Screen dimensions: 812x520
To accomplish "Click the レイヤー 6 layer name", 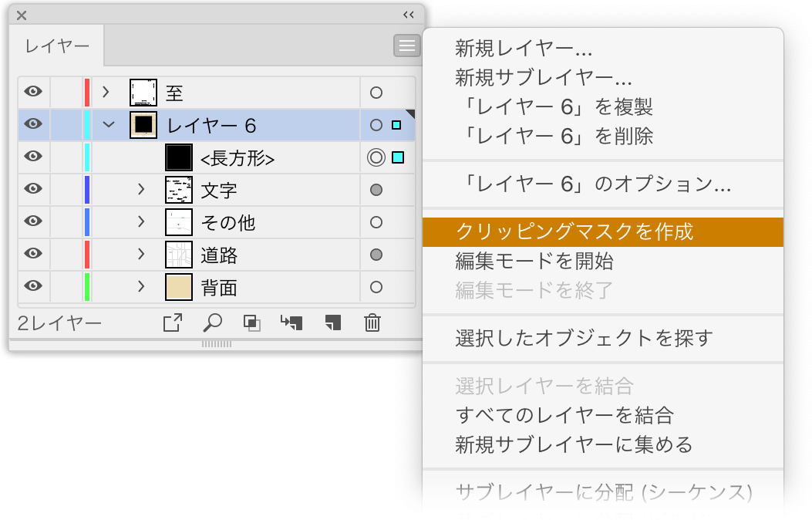I will (211, 126).
